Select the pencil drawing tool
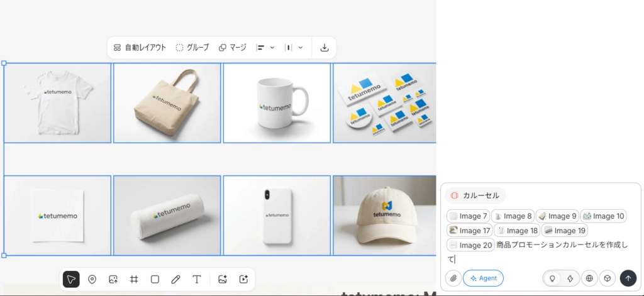 click(176, 280)
